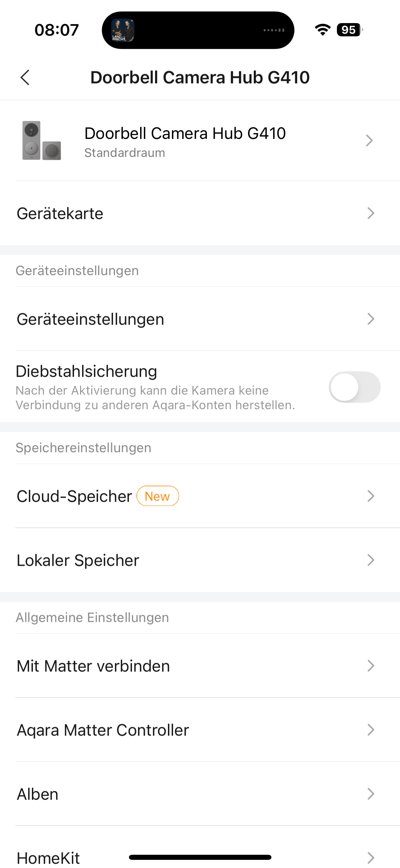Open Aqara Matter Controller

pos(103,730)
